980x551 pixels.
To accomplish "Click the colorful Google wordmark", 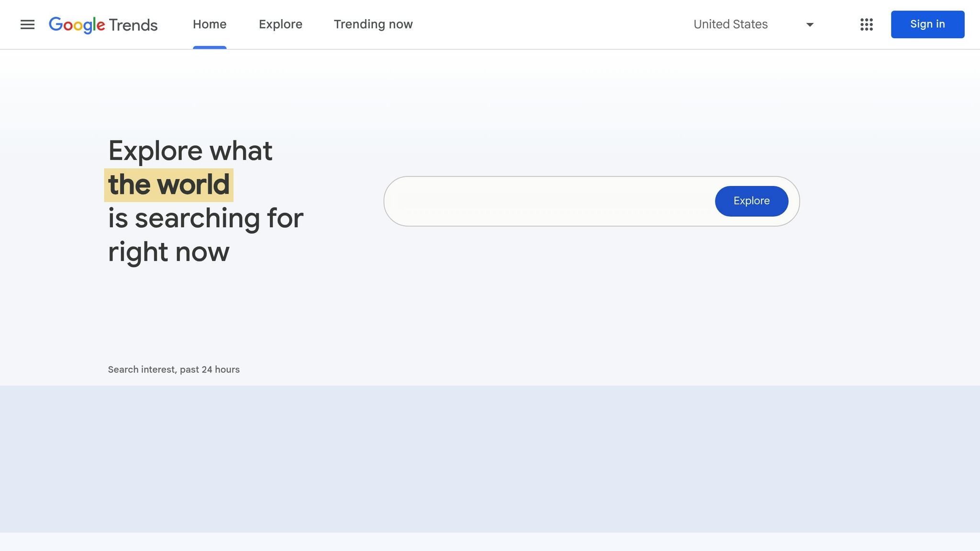I will click(x=77, y=24).
